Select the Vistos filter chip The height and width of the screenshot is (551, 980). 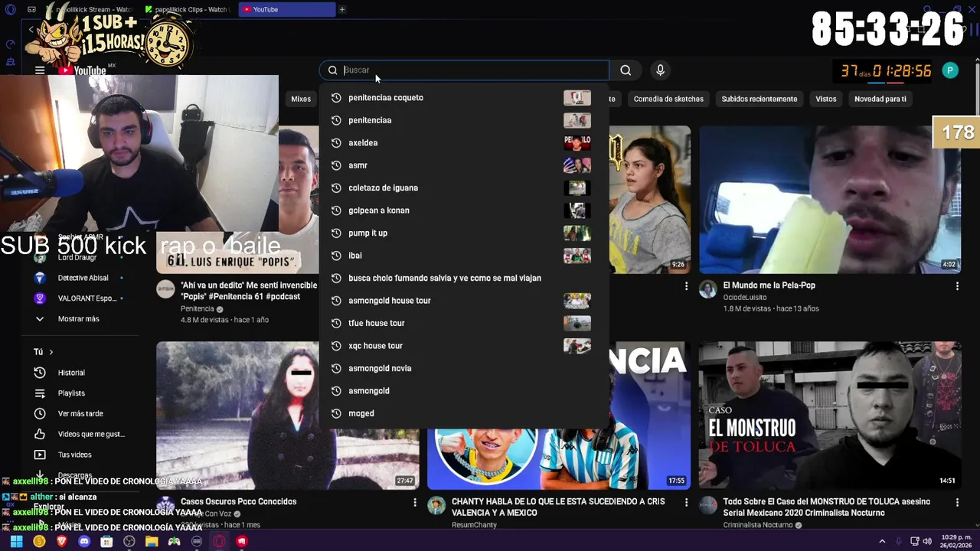pos(825,99)
